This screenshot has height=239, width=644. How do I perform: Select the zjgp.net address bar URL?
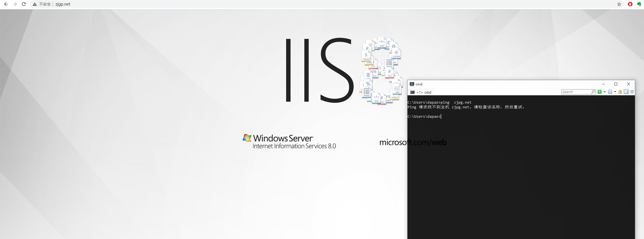(x=63, y=4)
